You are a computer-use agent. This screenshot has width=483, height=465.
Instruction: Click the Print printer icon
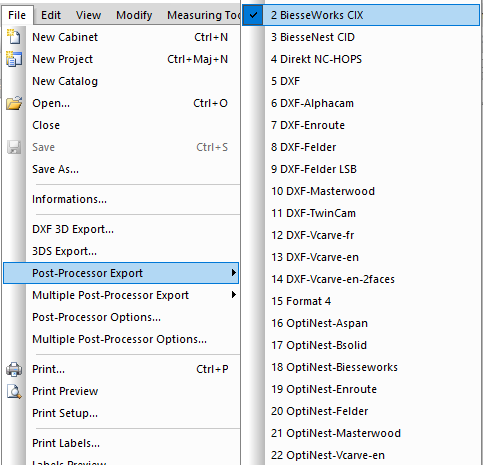[x=14, y=369]
